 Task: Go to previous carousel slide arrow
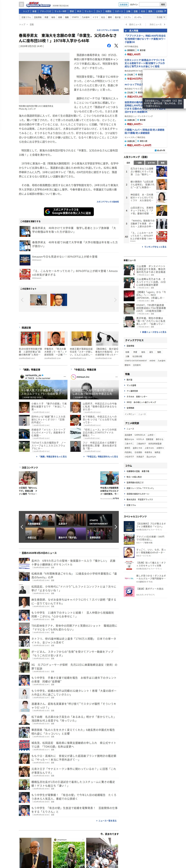(22, 527)
